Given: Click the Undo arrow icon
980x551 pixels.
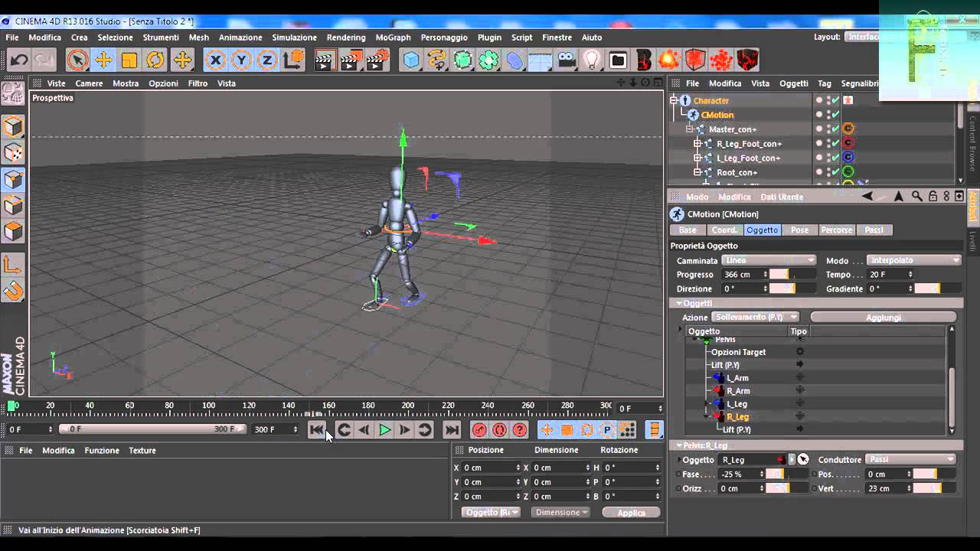Looking at the screenshot, I should [18, 60].
